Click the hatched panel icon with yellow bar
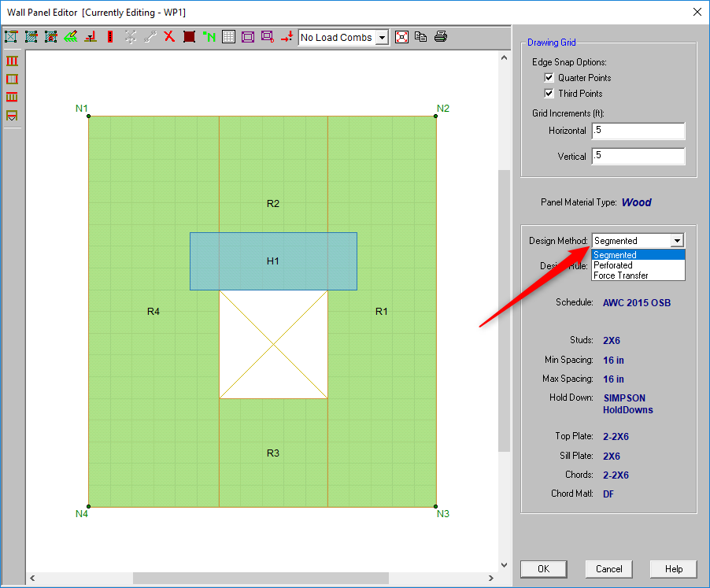The width and height of the screenshot is (710, 588). click(x=31, y=37)
